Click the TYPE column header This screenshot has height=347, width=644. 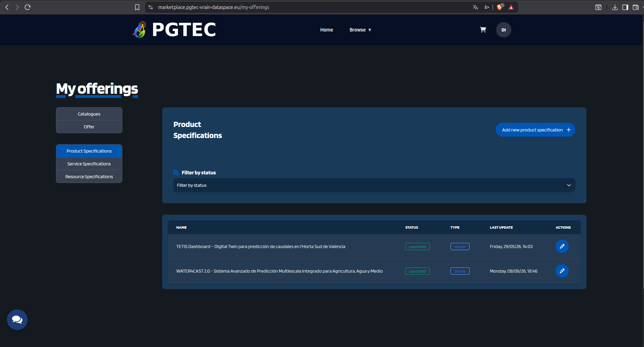(455, 228)
